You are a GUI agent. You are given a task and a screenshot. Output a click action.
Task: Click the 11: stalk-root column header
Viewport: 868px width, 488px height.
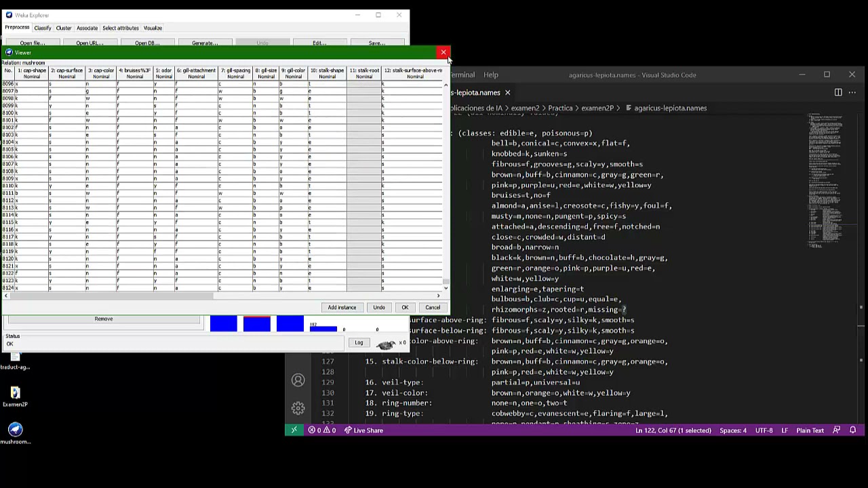(x=364, y=73)
